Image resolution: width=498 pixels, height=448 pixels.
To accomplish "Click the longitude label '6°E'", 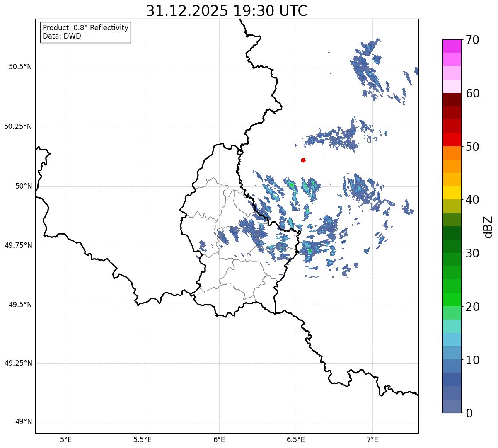I will [x=219, y=440].
